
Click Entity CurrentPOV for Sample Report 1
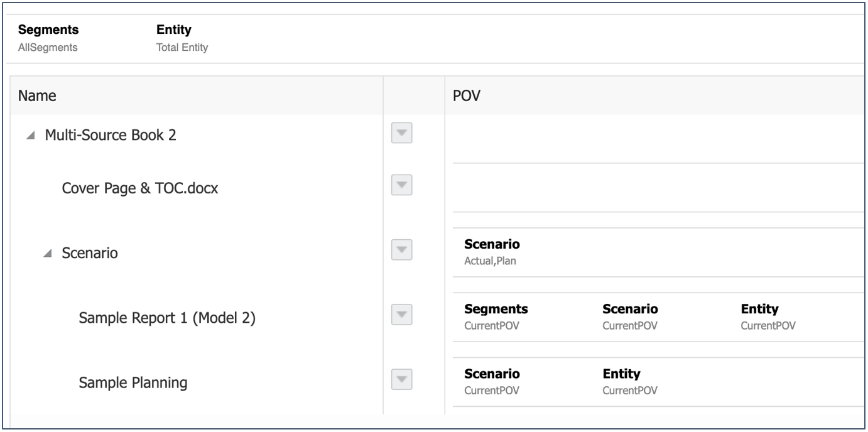[768, 316]
